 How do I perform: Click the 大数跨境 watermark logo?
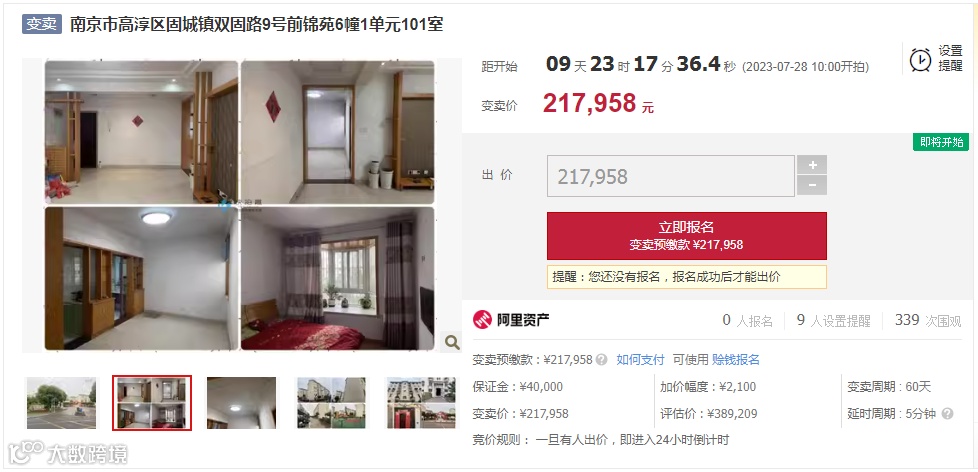(67, 453)
